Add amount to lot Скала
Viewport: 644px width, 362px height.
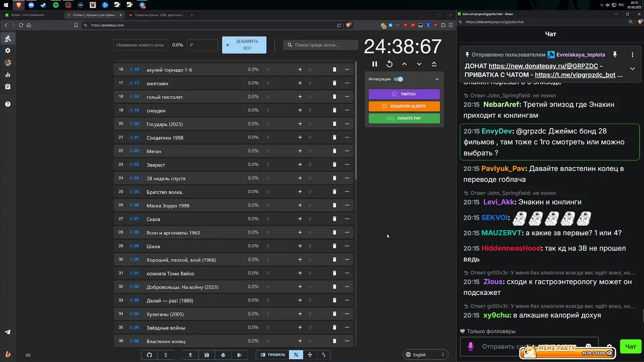coord(300,219)
